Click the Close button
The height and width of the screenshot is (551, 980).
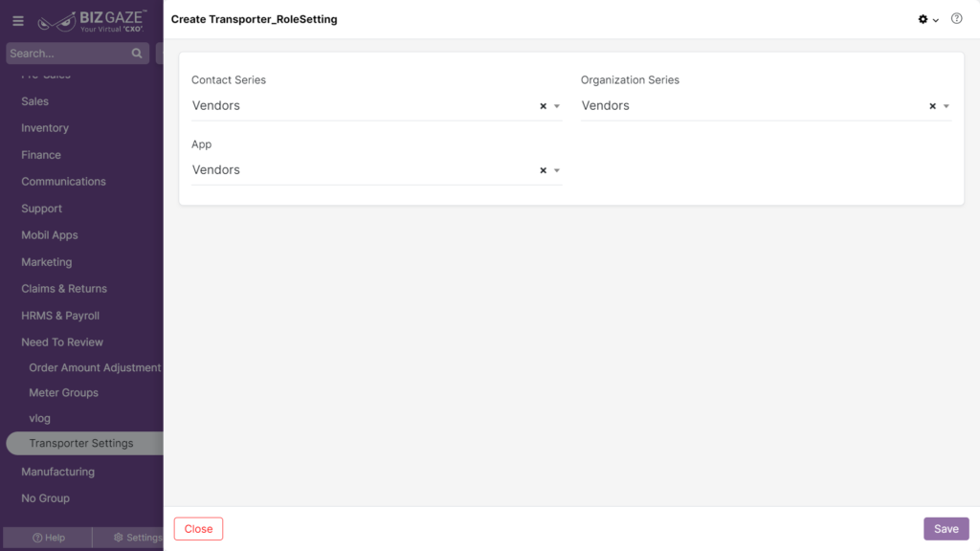point(199,529)
